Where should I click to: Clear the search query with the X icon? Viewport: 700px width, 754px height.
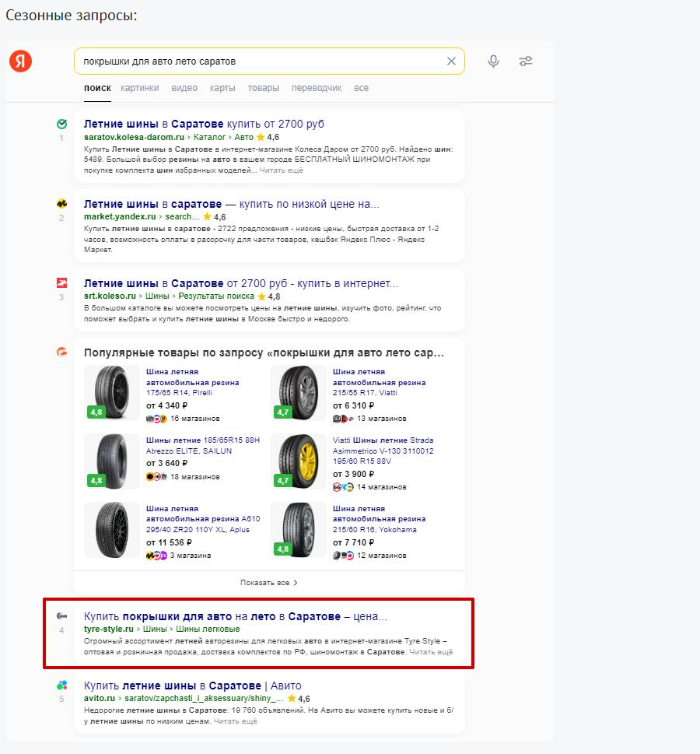coord(451,61)
